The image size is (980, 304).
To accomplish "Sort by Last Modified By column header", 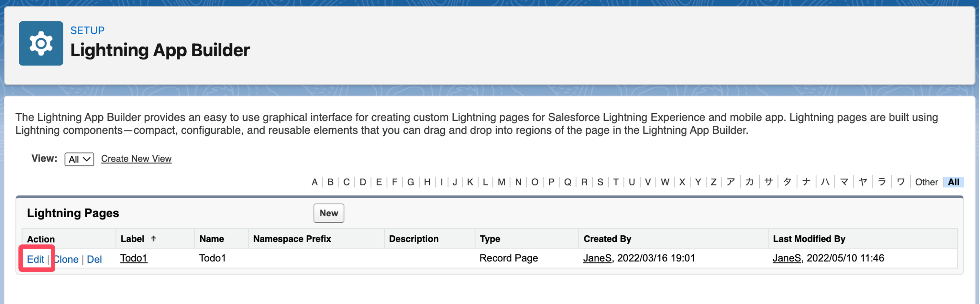I will click(809, 239).
